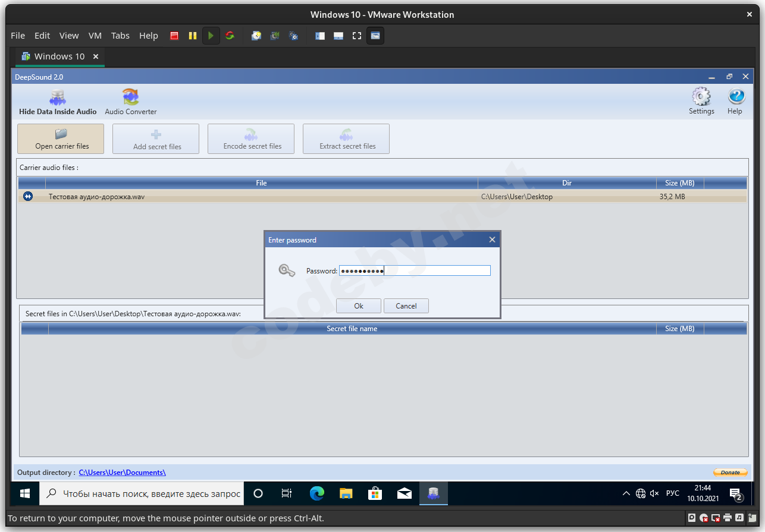765x532 pixels.
Task: Open Microsoft Edge from taskbar
Action: click(317, 493)
